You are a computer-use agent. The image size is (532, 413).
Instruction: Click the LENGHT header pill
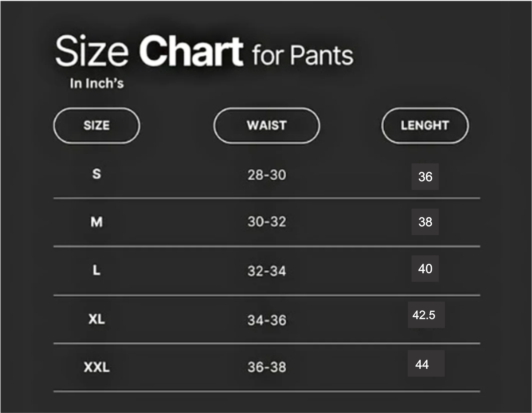[425, 126]
